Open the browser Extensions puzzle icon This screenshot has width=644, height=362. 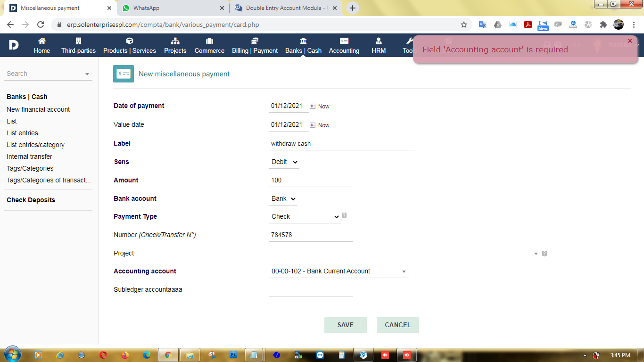point(603,25)
